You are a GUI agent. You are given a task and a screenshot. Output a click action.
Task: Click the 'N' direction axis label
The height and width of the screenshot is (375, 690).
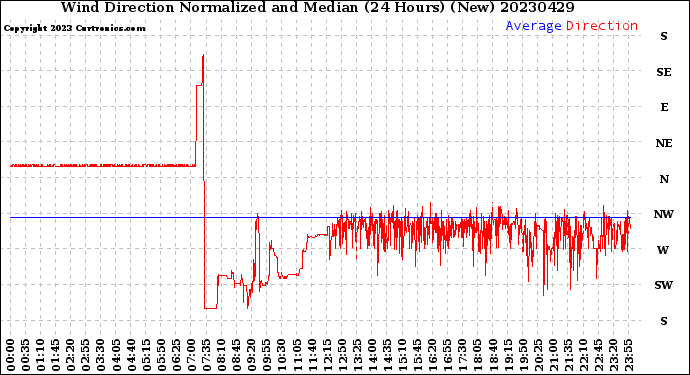point(664,179)
